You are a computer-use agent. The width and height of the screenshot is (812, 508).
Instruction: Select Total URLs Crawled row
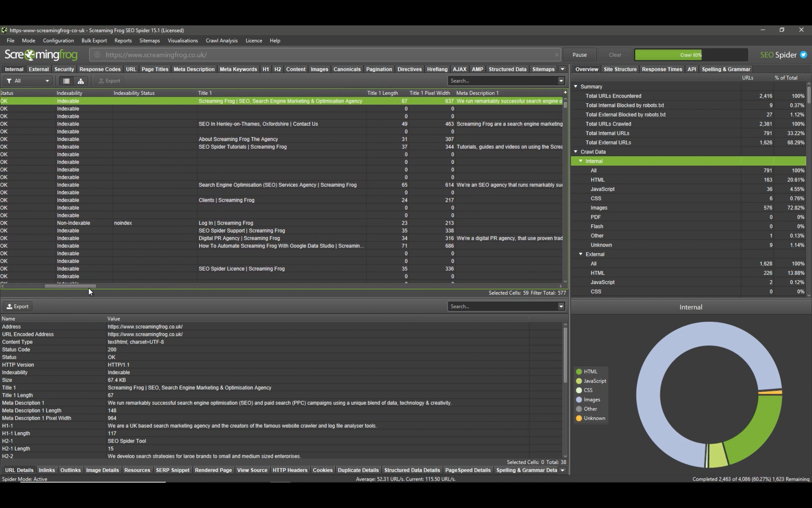[689, 124]
